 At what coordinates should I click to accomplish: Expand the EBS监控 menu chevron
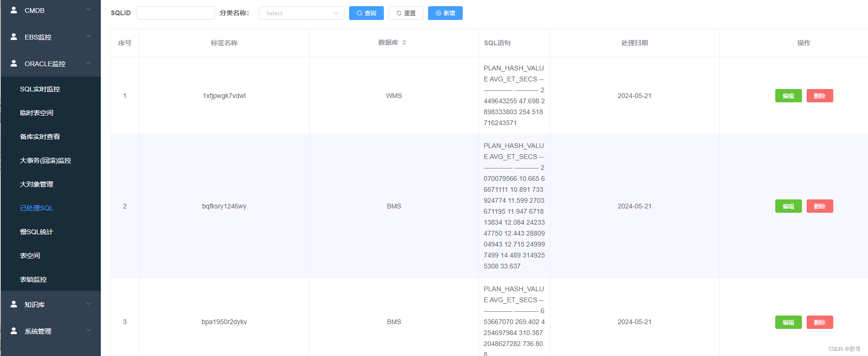coord(88,36)
